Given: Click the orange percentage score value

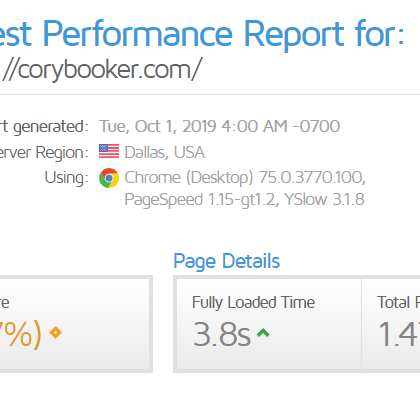Looking at the screenshot, I should tap(21, 334).
